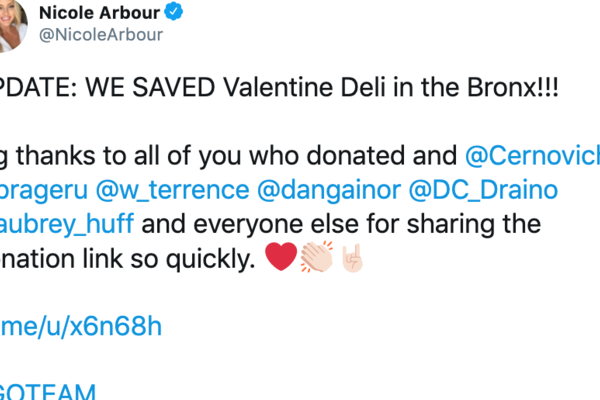Viewport: 600px width, 400px height.
Task: Click the GOTEAM hashtag
Action: pyautogui.click(x=50, y=392)
